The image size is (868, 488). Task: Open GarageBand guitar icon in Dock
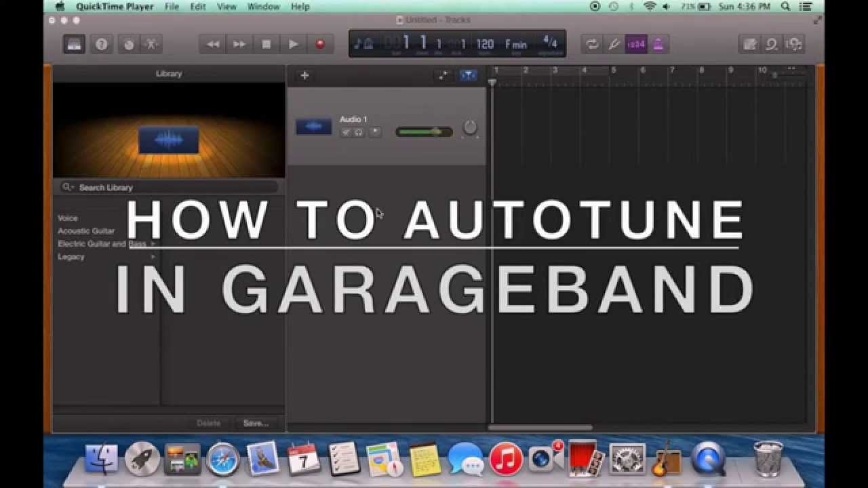tap(667, 459)
